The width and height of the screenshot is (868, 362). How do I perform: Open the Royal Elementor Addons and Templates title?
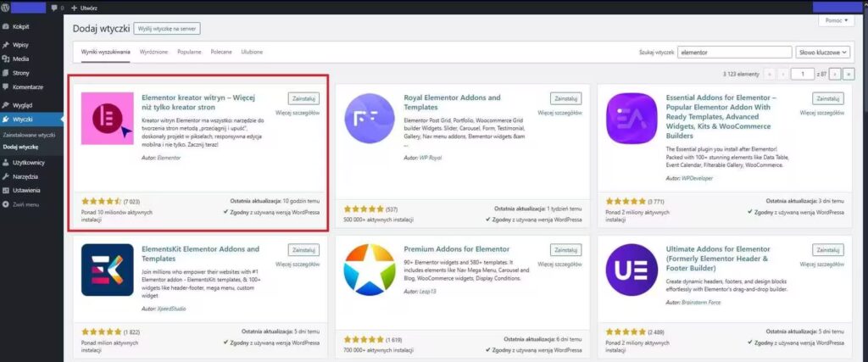click(452, 103)
